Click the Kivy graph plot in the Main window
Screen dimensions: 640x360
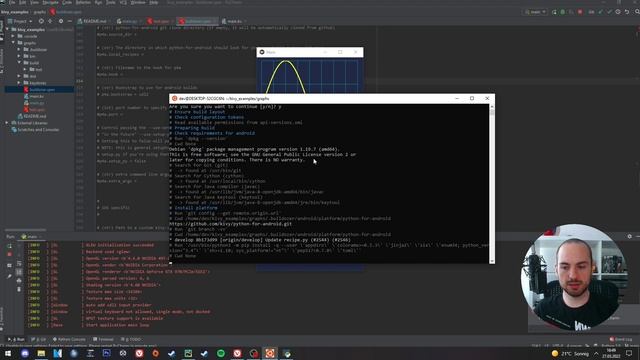coord(310,76)
